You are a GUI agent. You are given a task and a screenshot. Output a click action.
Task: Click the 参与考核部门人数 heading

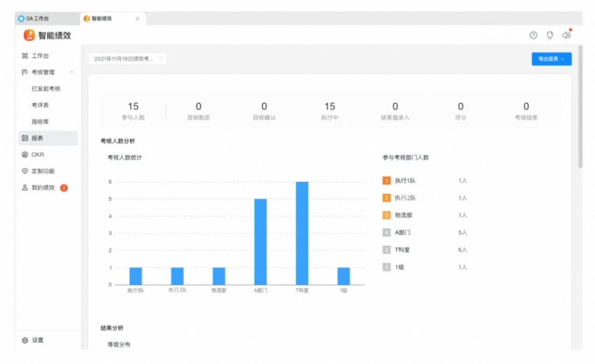pyautogui.click(x=406, y=158)
